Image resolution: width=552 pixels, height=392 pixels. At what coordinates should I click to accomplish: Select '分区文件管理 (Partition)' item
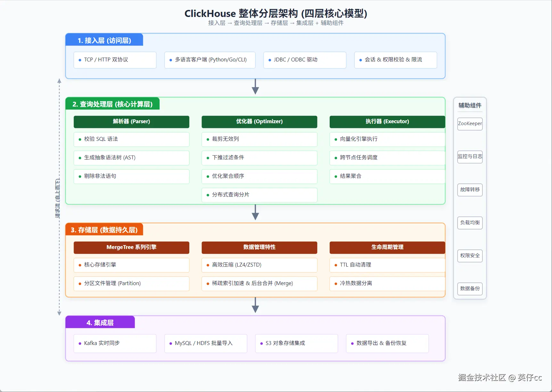pyautogui.click(x=131, y=284)
